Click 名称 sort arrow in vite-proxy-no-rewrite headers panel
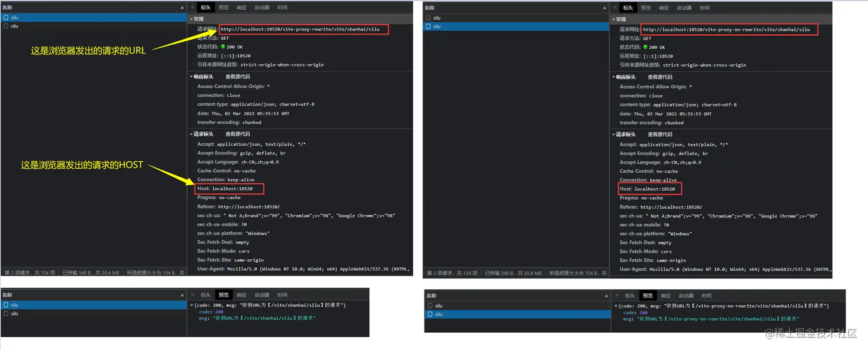The image size is (868, 350). click(605, 7)
